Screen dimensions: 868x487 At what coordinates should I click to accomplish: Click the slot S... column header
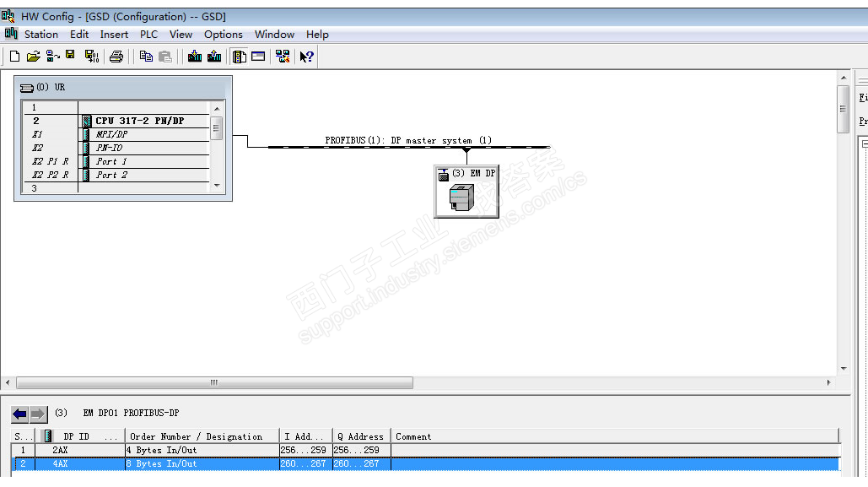tap(24, 436)
